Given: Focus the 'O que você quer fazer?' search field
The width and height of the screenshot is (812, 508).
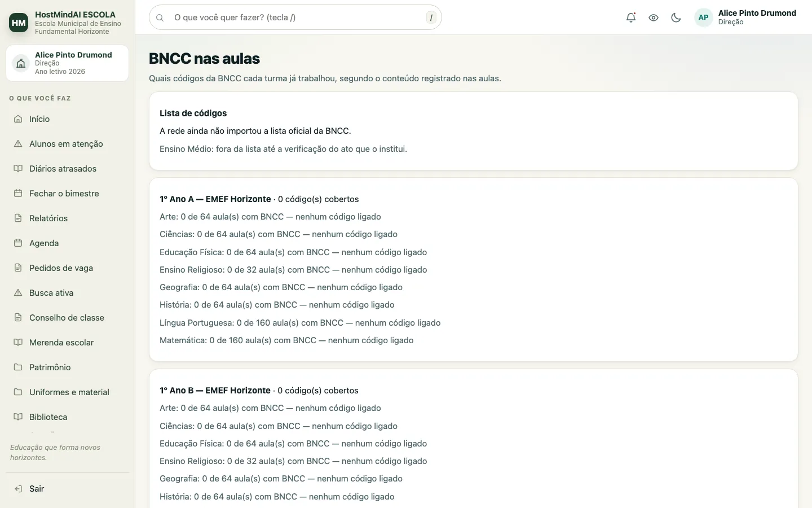Looking at the screenshot, I should pyautogui.click(x=295, y=17).
